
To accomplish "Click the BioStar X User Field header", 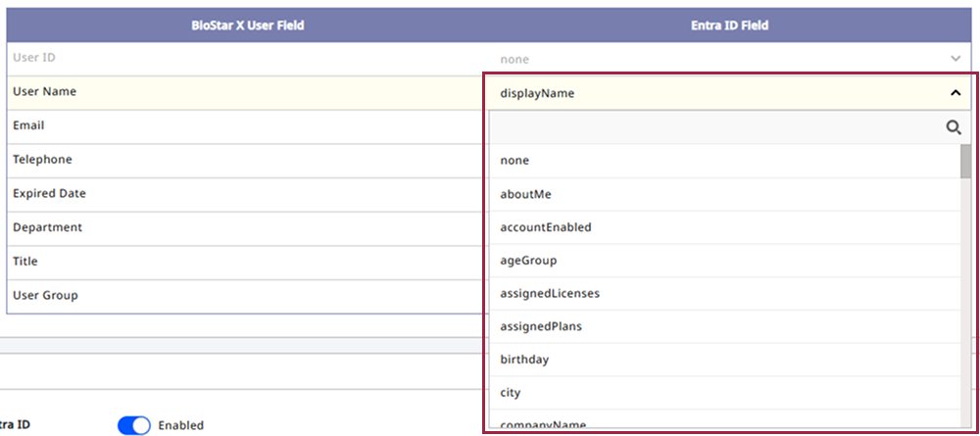I will [247, 25].
